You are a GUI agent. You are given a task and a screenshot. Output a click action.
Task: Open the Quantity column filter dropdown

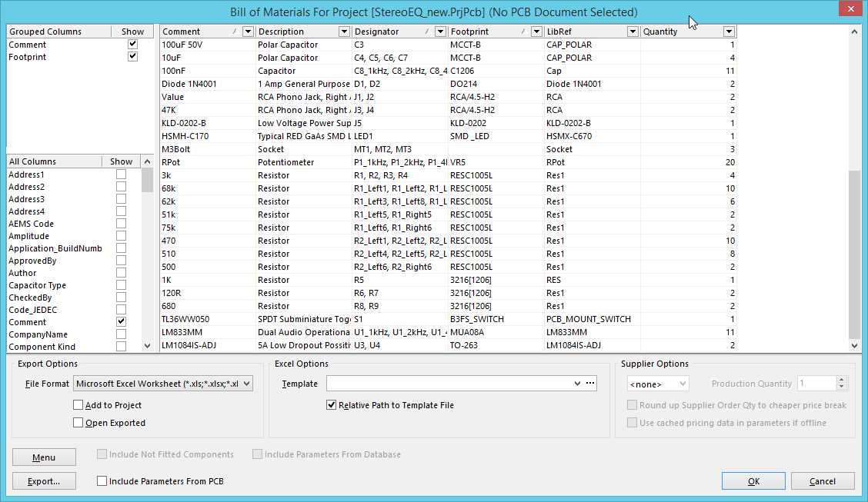(729, 32)
